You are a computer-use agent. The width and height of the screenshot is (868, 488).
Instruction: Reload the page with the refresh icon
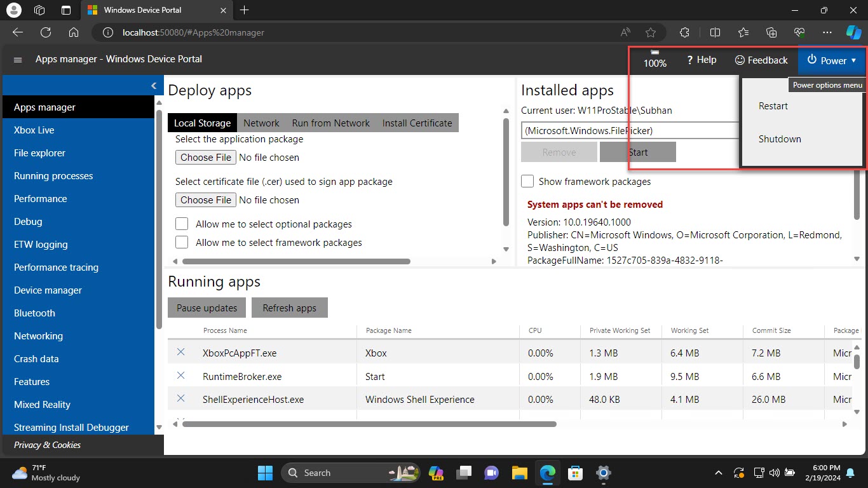click(46, 32)
